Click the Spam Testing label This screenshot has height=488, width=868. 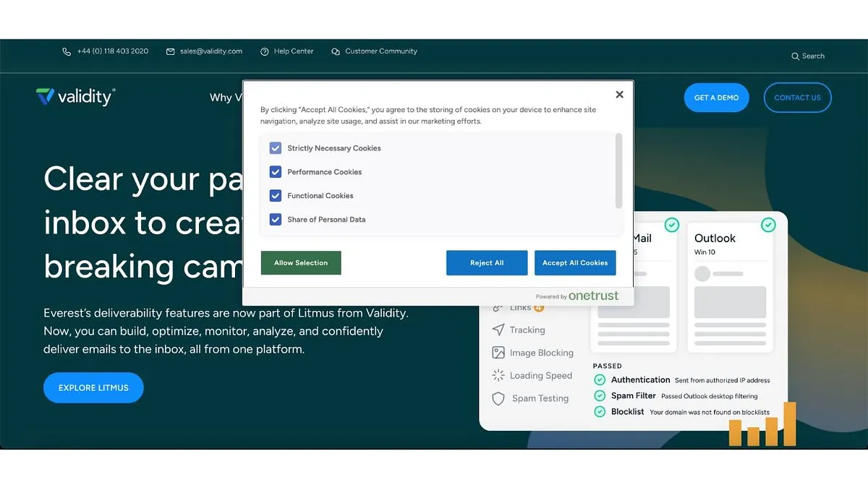click(x=540, y=399)
